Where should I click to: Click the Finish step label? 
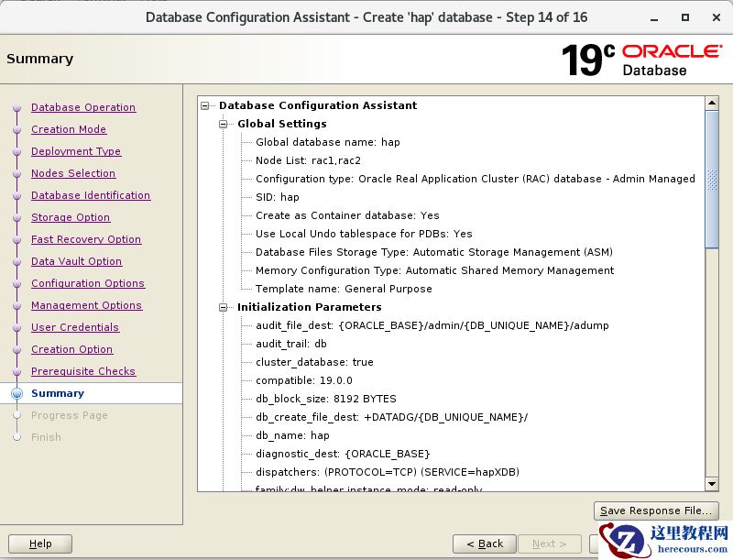click(46, 437)
